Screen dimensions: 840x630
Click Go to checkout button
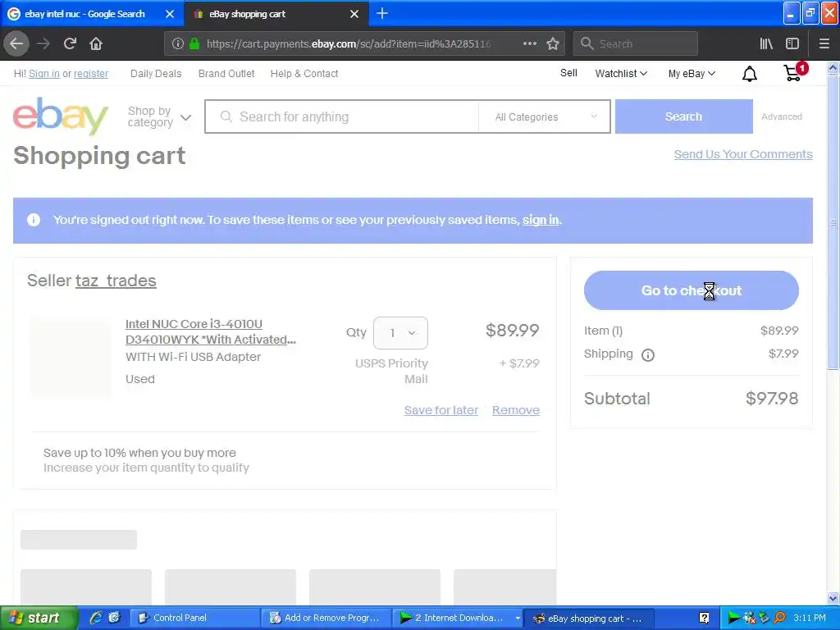click(x=691, y=290)
